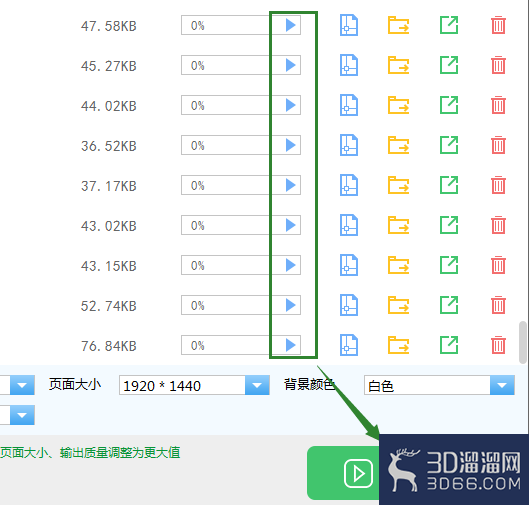Delete the 37.17KB file from list
529x505 pixels.
coord(498,185)
